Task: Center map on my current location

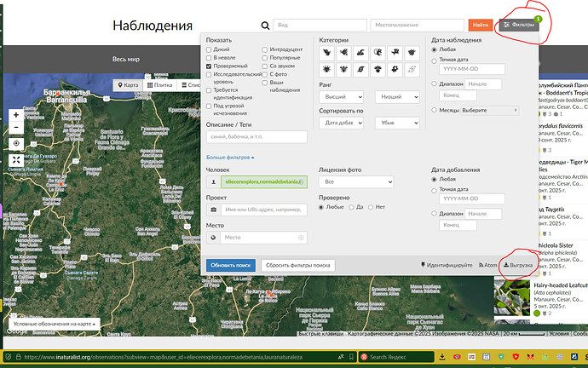Action: [x=16, y=143]
